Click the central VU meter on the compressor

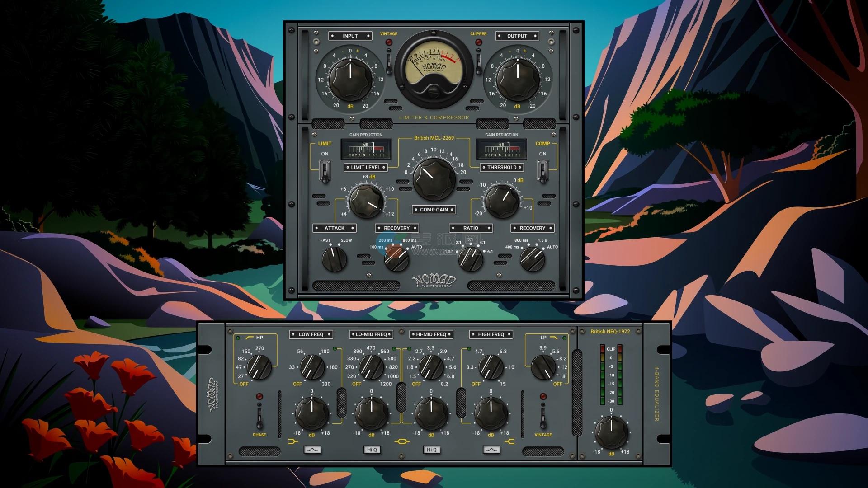[x=434, y=70]
